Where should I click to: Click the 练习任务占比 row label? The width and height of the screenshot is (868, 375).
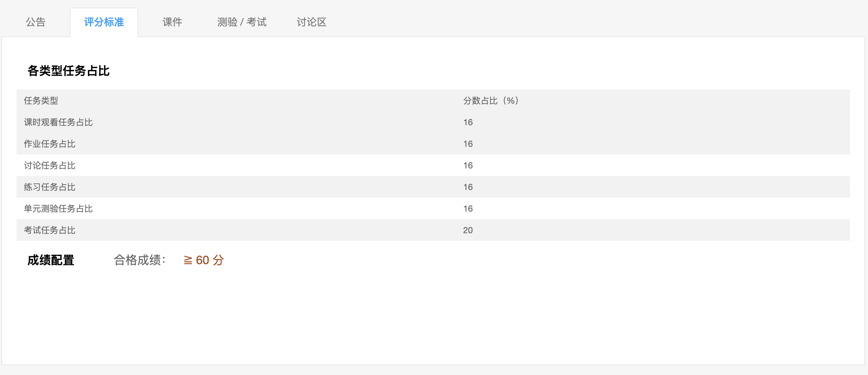[x=50, y=187]
